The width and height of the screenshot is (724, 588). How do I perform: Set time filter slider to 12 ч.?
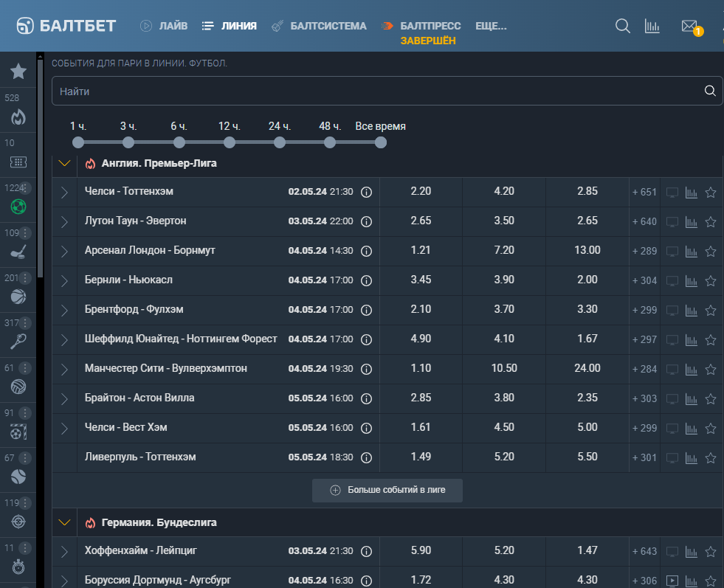tap(229, 142)
